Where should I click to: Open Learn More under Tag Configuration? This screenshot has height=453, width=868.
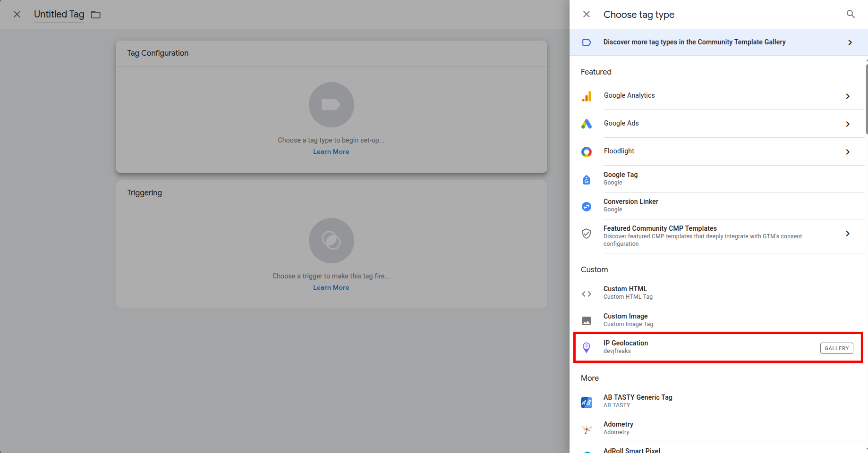pos(331,151)
